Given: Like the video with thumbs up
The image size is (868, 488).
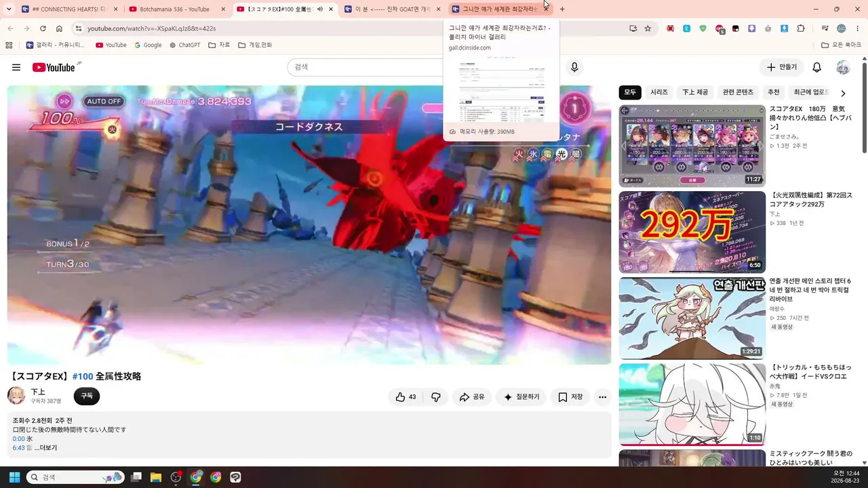Looking at the screenshot, I should coord(406,397).
